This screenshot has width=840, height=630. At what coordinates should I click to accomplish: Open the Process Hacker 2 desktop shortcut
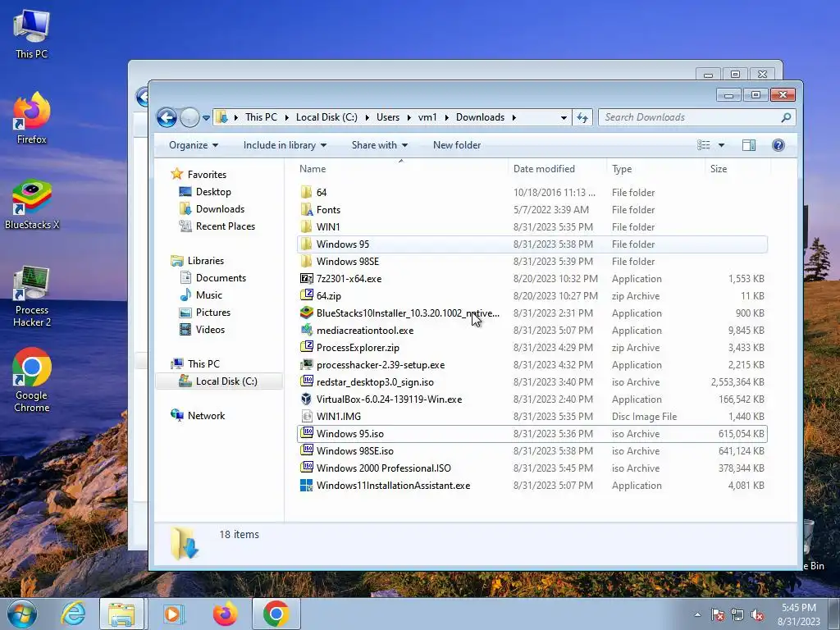(x=32, y=296)
